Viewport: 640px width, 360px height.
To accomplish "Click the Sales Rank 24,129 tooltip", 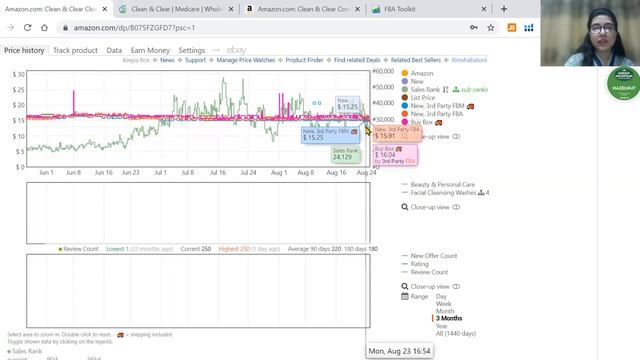I will (345, 154).
